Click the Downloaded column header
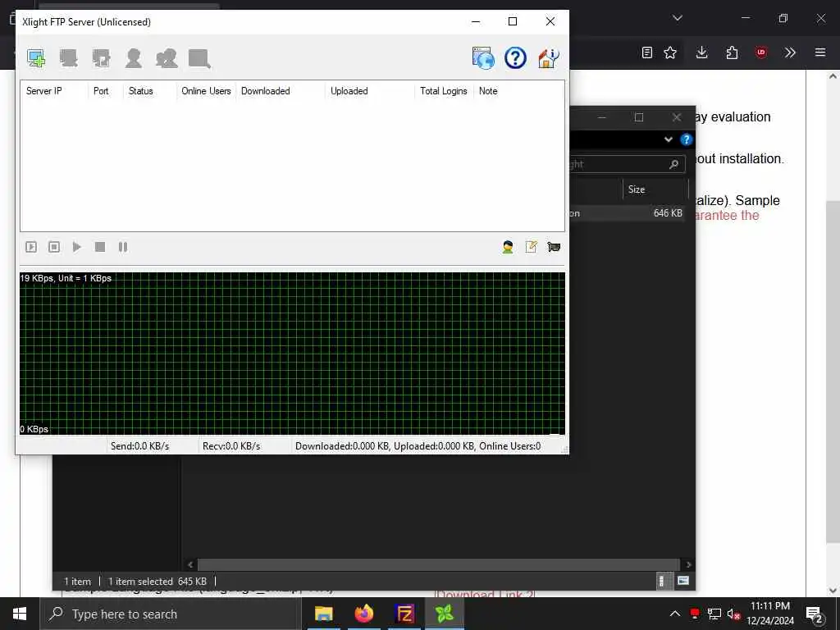The height and width of the screenshot is (630, 840). click(x=281, y=91)
